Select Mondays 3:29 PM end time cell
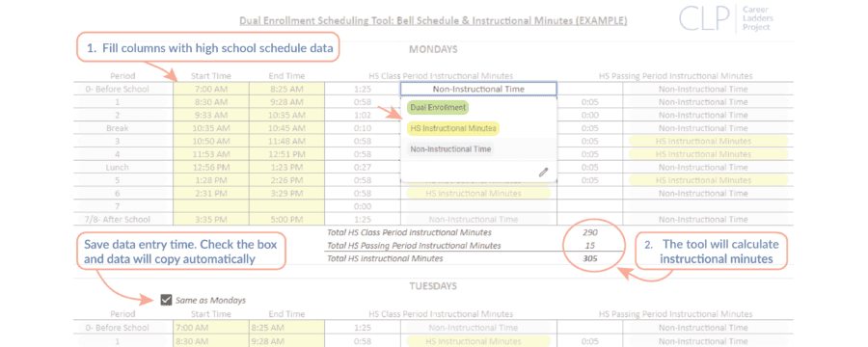This screenshot has width=868, height=347. coord(286,194)
